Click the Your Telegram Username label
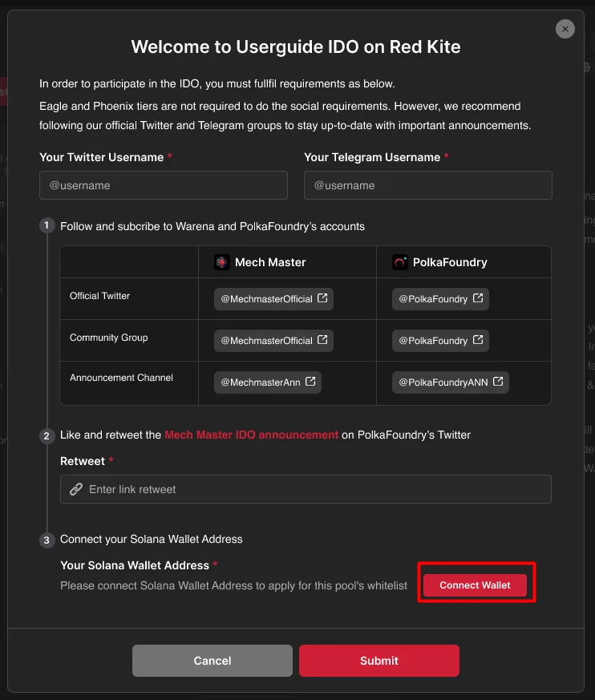Viewport: 595px width, 700px height. pyautogui.click(x=372, y=157)
